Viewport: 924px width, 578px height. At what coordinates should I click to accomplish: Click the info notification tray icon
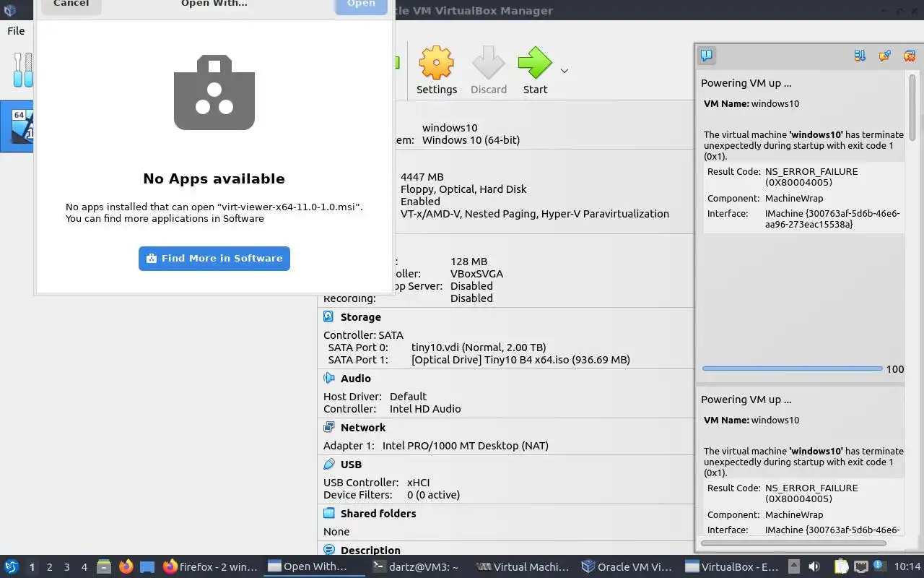879,565
